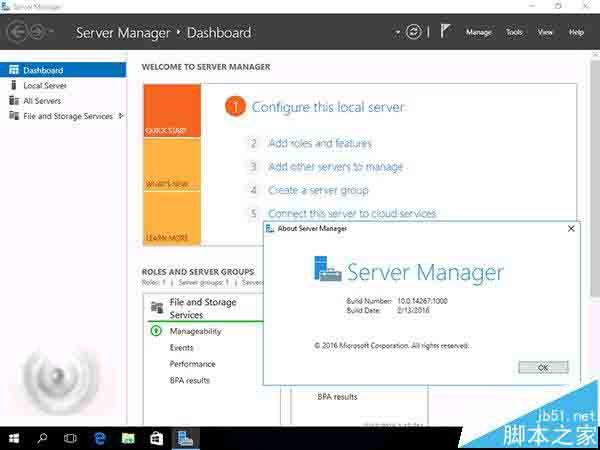The image size is (600, 450).
Task: Open Task View on the taskbar
Action: click(70, 438)
